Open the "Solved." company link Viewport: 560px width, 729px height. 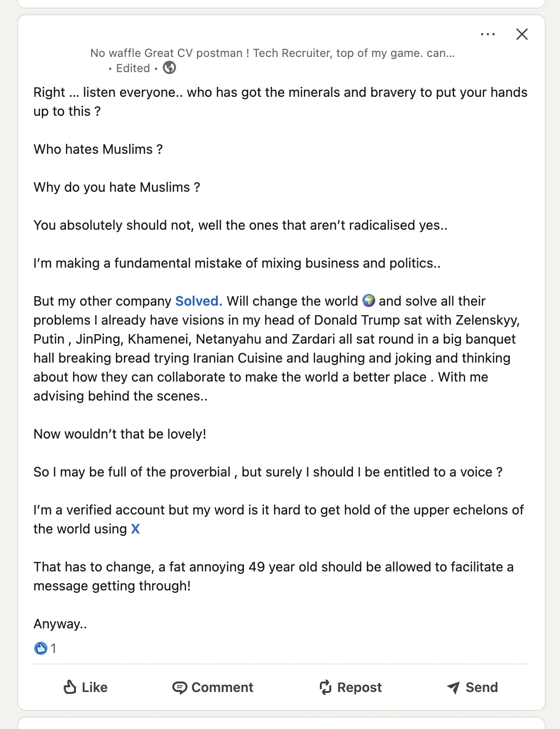198,301
